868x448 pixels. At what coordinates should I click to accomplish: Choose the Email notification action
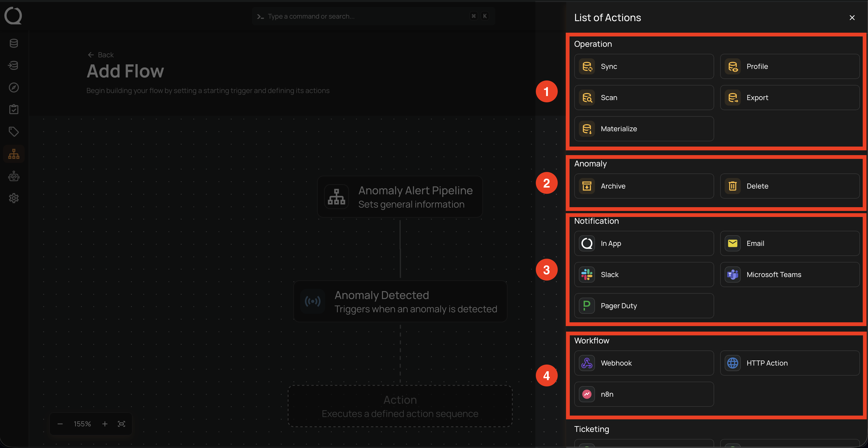[789, 243]
